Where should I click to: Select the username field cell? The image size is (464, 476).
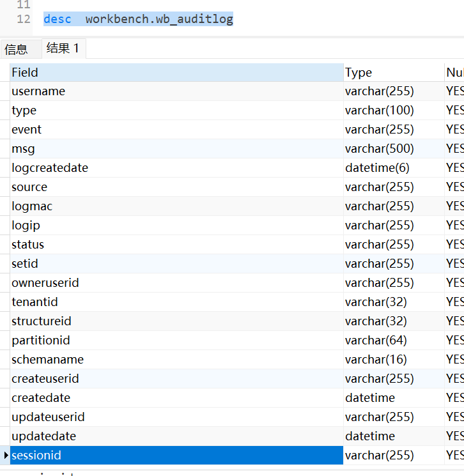[x=177, y=91]
